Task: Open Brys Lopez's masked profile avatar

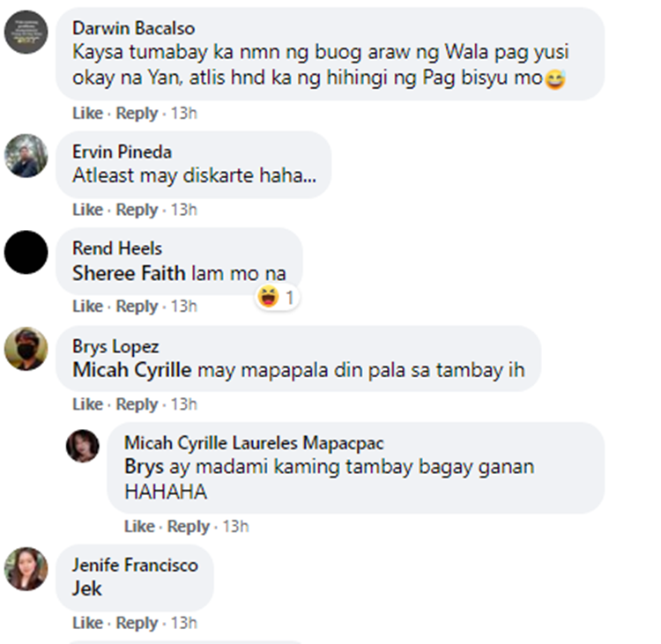Action: point(26,349)
